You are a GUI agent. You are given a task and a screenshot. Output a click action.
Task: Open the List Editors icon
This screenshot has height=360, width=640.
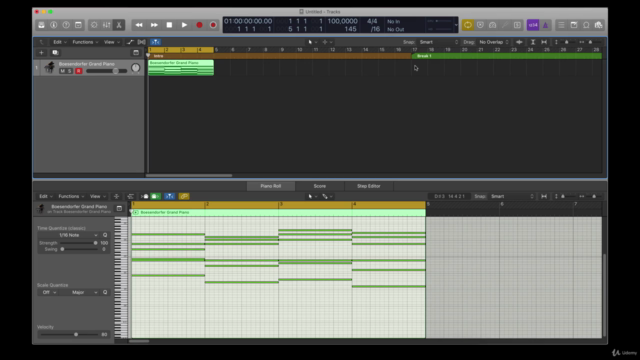pos(561,25)
